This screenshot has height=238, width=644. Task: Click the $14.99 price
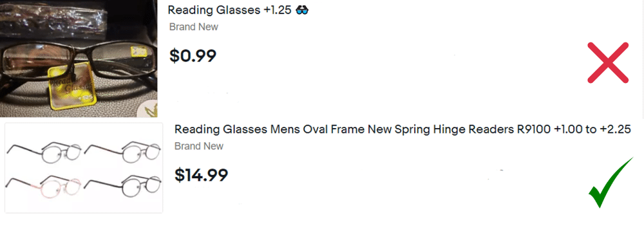click(201, 175)
